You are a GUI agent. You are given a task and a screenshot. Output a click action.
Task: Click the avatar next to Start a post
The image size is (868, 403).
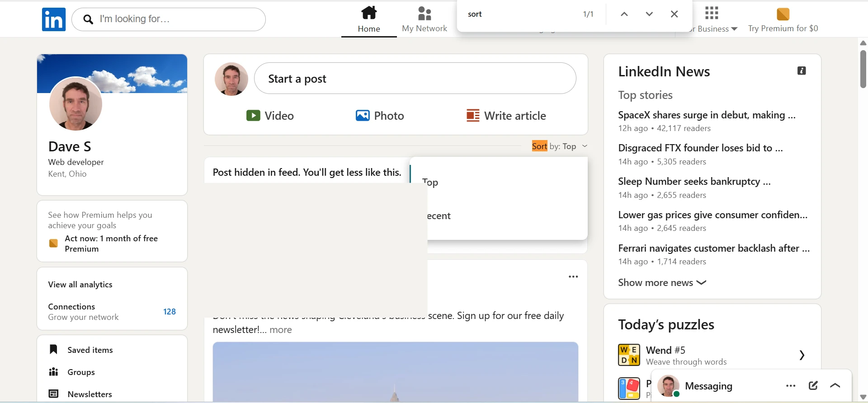click(231, 79)
